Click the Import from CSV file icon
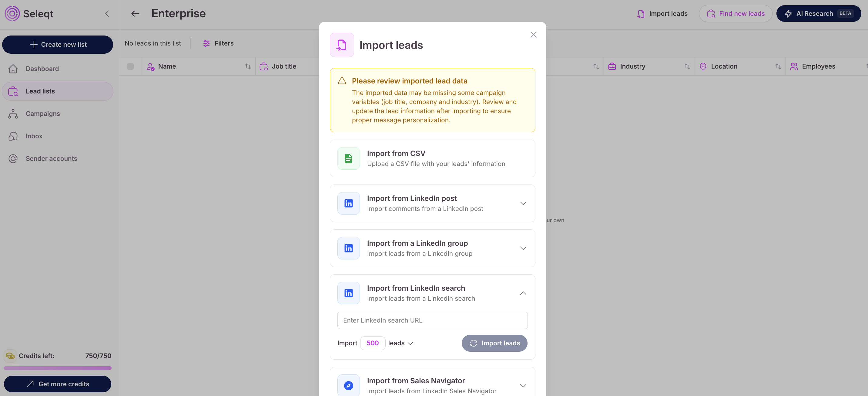This screenshot has width=868, height=396. pos(348,158)
